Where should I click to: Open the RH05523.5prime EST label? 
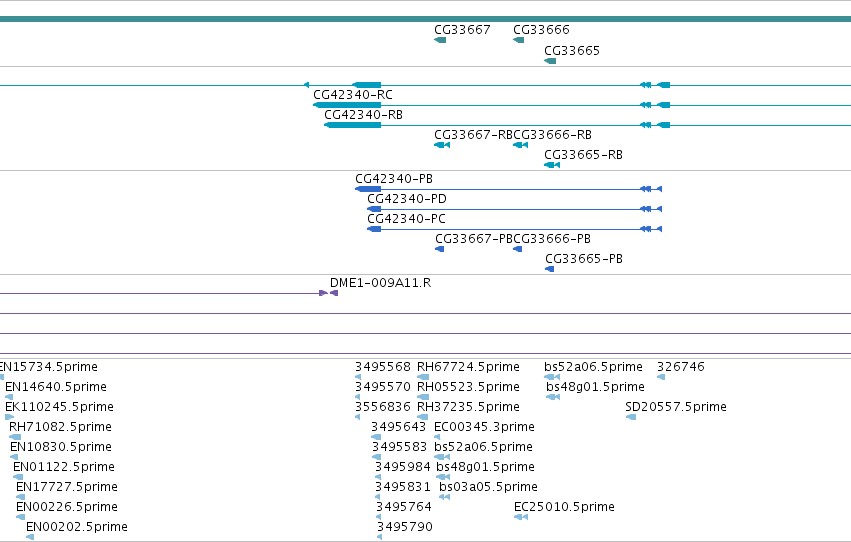tap(468, 387)
